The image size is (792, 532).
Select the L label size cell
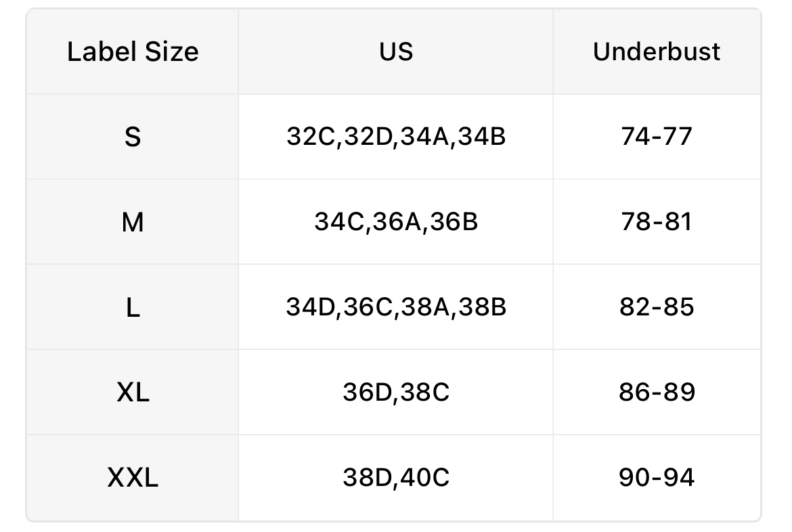click(x=133, y=308)
